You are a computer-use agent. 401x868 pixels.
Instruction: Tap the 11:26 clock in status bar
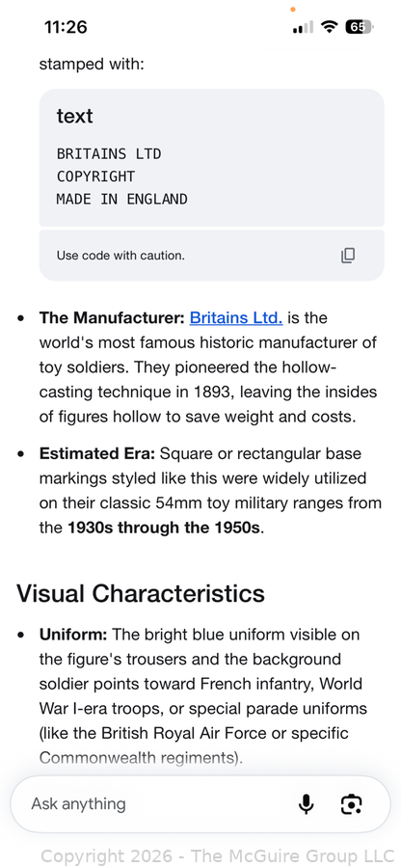click(66, 27)
